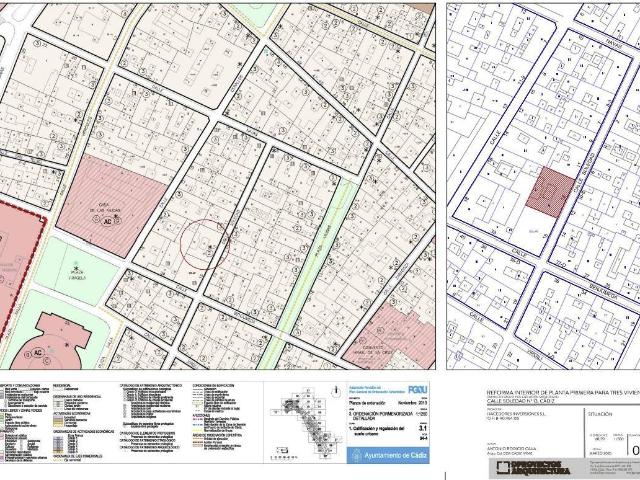640x480 pixels.
Task: Click the Noviembre 2013 date text
Action: (x=412, y=403)
